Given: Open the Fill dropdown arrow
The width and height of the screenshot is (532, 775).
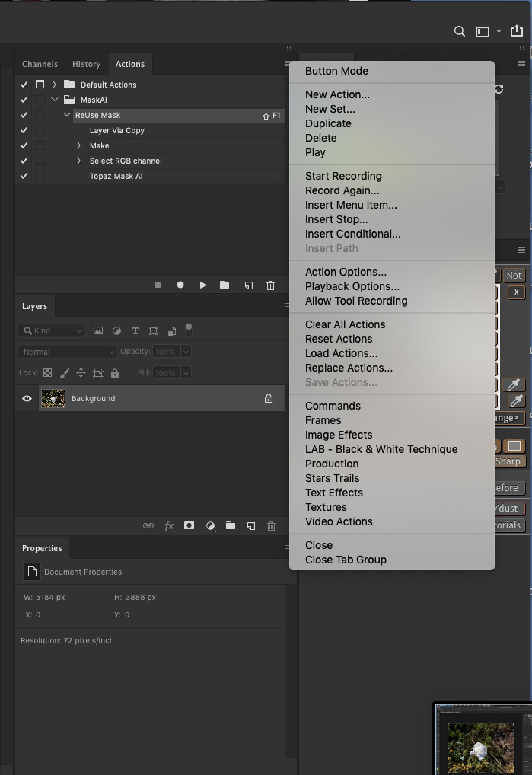Looking at the screenshot, I should (x=186, y=373).
